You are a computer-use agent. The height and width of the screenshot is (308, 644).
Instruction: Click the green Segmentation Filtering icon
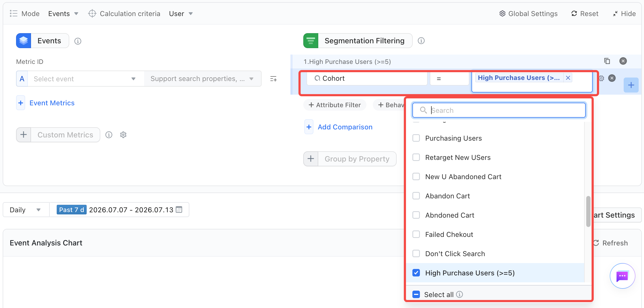point(311,41)
